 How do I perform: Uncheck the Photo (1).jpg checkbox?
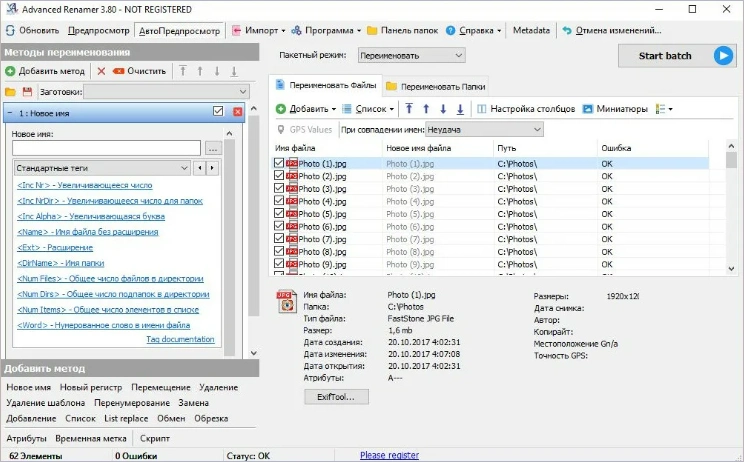[x=279, y=163]
